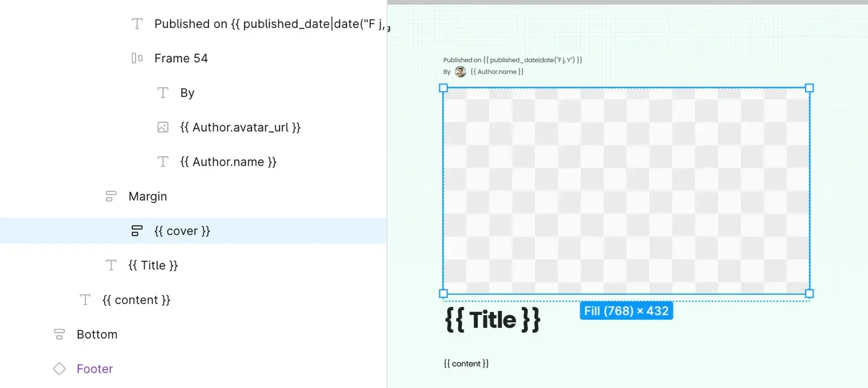
Task: Click the text icon of Author.name layer
Action: coord(163,161)
